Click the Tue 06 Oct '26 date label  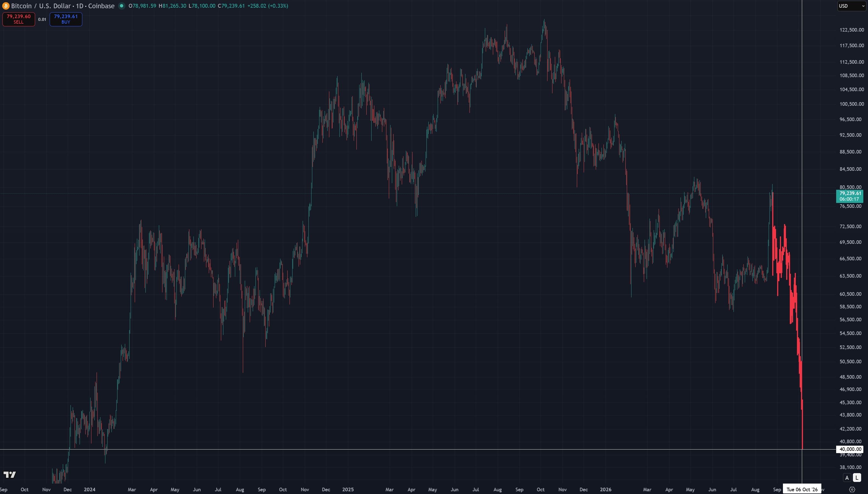[802, 489]
